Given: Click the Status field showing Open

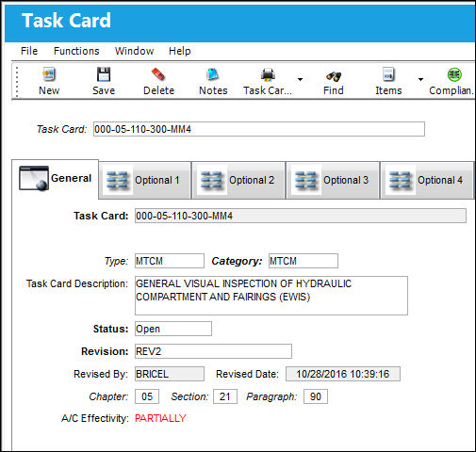Looking at the screenshot, I should [x=173, y=329].
